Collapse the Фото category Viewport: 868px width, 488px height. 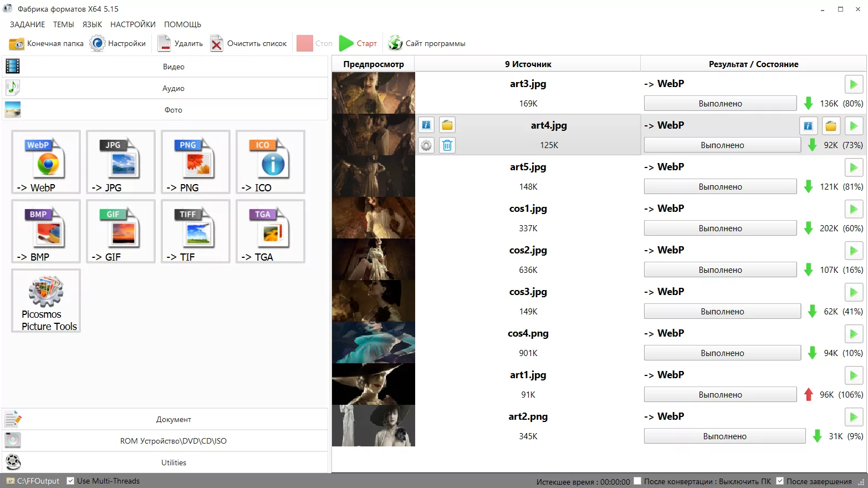point(165,110)
